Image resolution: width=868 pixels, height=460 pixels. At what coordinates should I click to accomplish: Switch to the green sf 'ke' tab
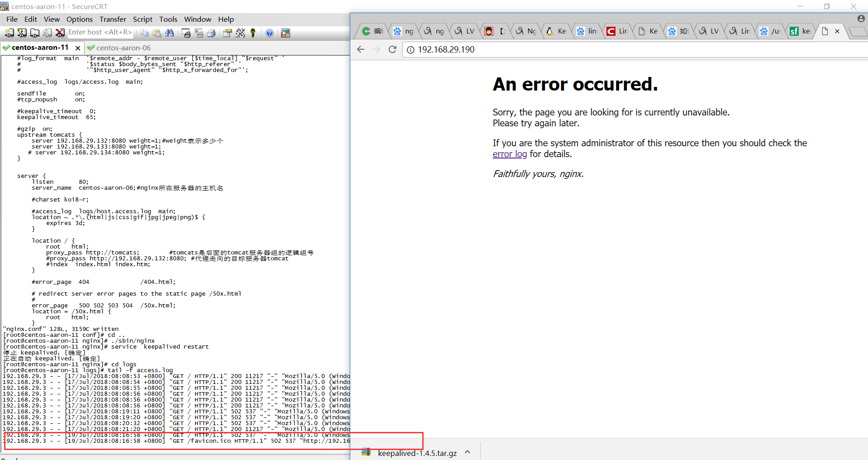coord(800,31)
